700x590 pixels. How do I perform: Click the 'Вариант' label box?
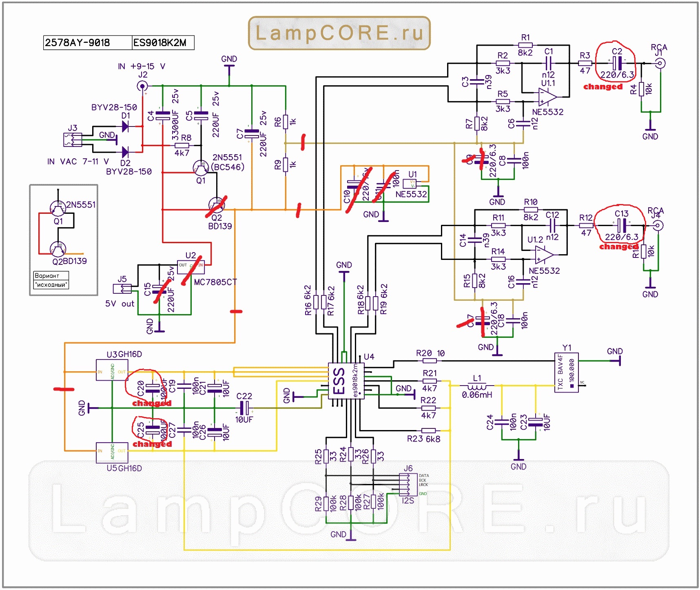click(51, 276)
